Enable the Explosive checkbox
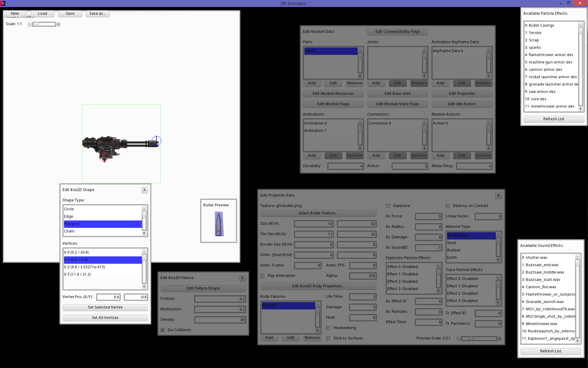The image size is (588, 368). (x=388, y=206)
